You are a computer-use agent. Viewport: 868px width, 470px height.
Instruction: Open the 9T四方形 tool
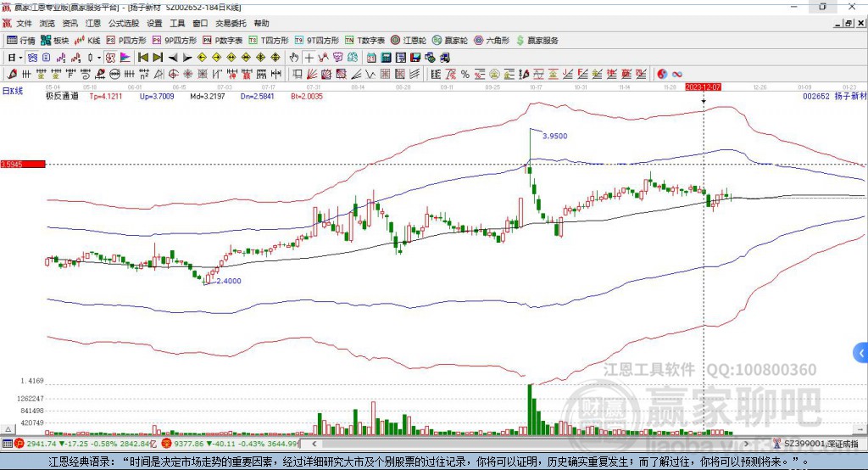(317, 41)
